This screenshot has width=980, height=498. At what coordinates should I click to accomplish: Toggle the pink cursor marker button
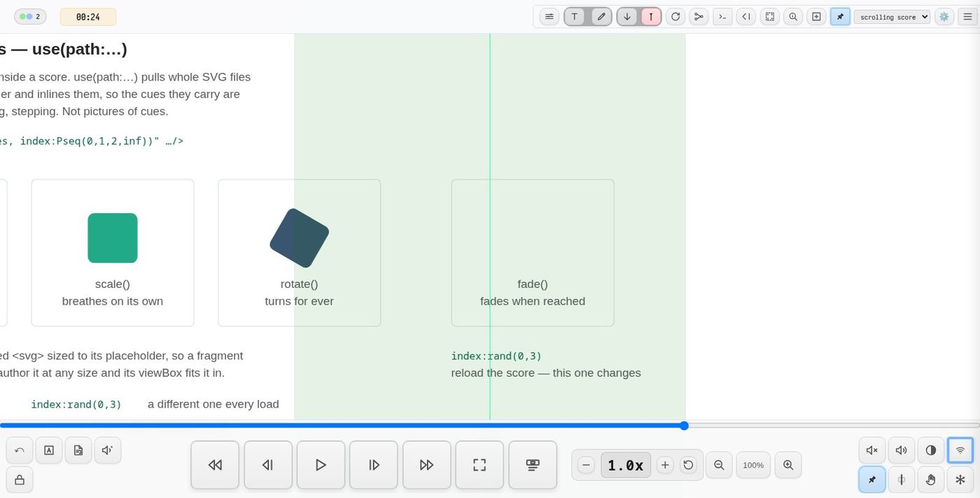pos(651,17)
